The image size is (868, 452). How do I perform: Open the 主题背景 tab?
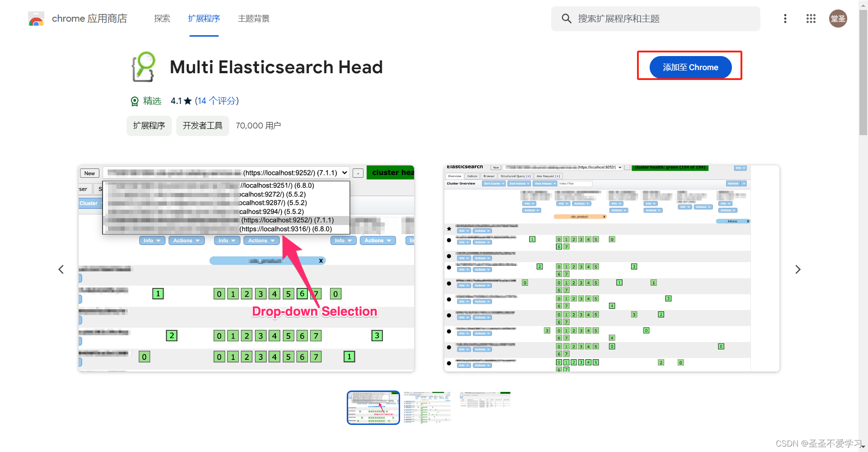coord(254,19)
